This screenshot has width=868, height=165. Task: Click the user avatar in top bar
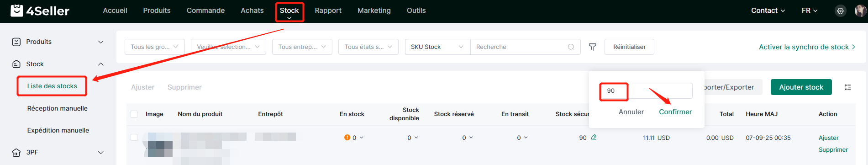click(x=860, y=11)
